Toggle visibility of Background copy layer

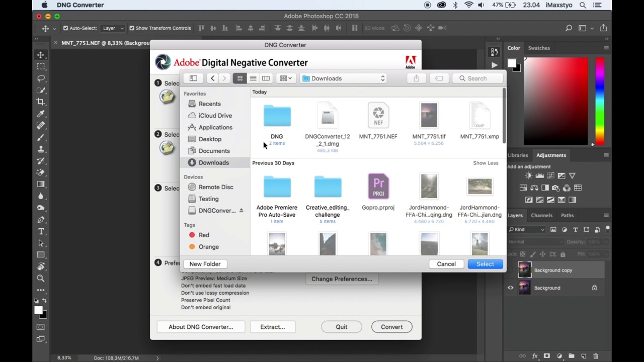point(511,270)
